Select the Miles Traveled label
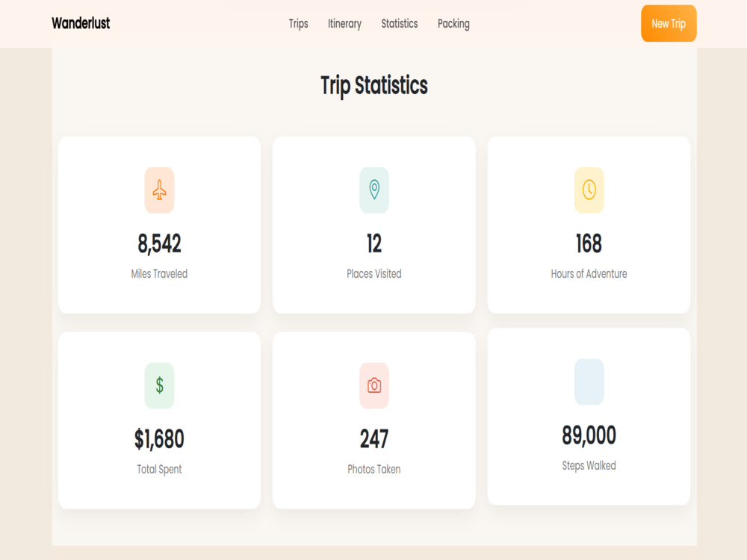This screenshot has height=560, width=747. point(159,274)
